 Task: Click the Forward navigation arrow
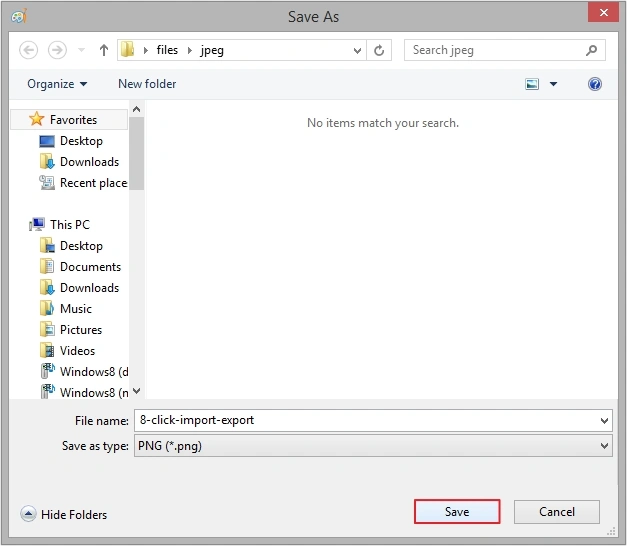(57, 50)
